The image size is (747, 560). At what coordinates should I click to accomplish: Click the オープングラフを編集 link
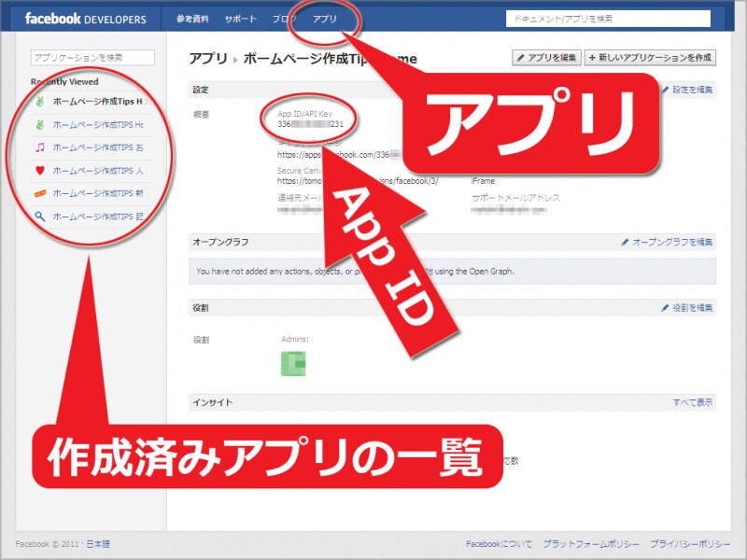click(672, 242)
